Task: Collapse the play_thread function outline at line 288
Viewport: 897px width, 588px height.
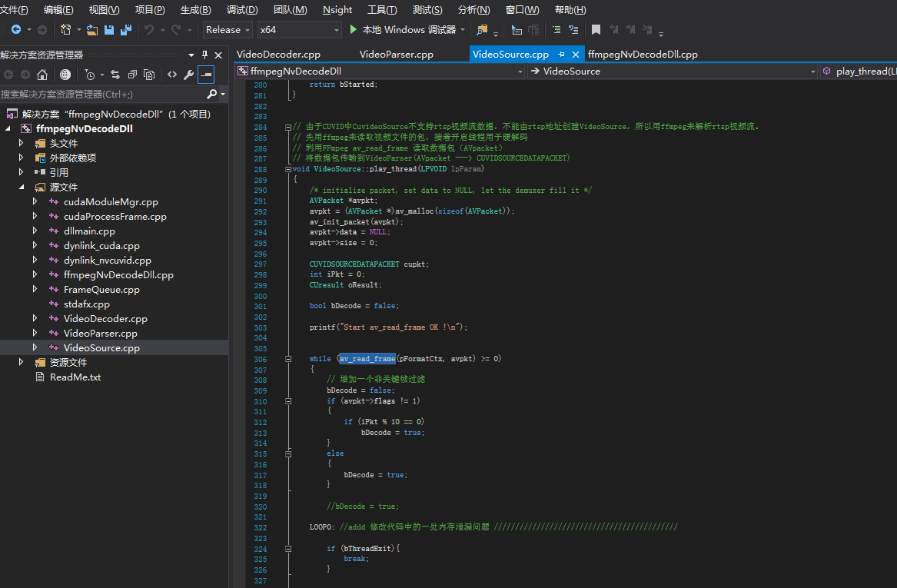Action: pos(287,169)
